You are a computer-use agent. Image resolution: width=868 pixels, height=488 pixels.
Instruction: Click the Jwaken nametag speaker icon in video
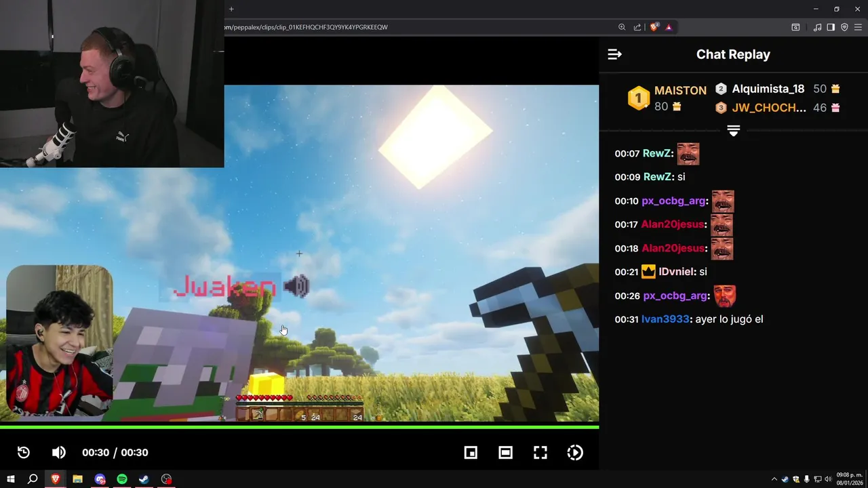(296, 287)
